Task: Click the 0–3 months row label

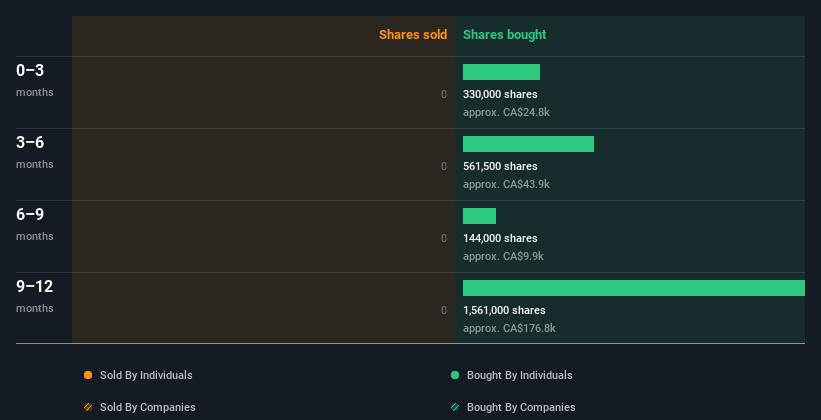Action: (x=35, y=80)
